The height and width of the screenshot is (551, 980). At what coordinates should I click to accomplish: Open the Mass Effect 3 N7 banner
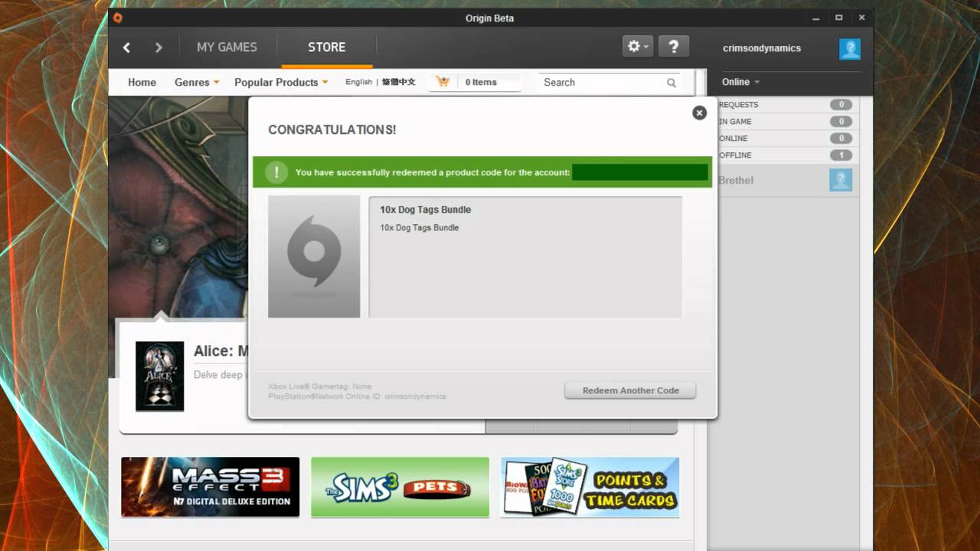[210, 487]
